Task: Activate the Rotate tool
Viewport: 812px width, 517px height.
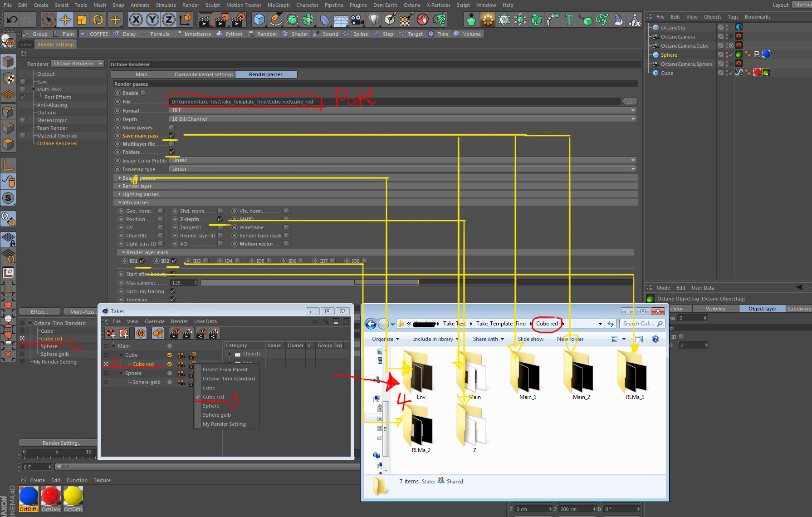Action: (98, 20)
